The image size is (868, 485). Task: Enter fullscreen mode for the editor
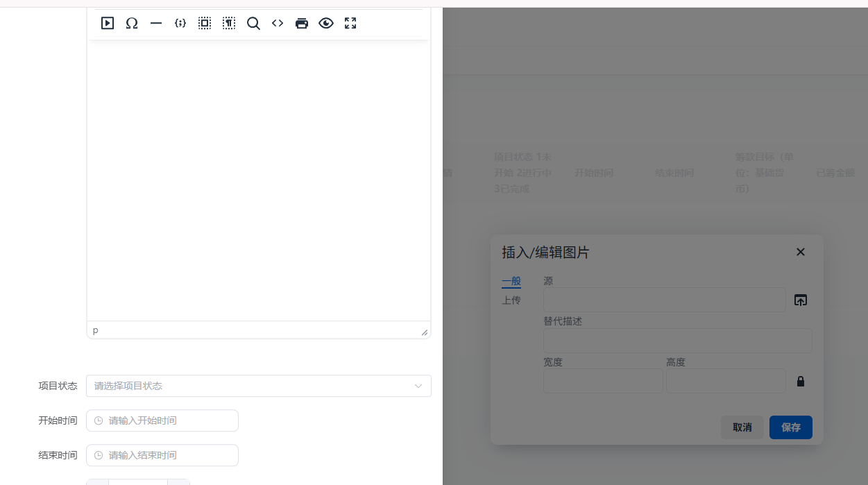[x=350, y=23]
